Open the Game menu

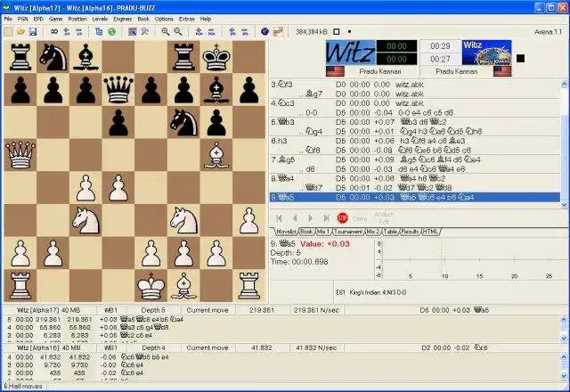click(55, 19)
